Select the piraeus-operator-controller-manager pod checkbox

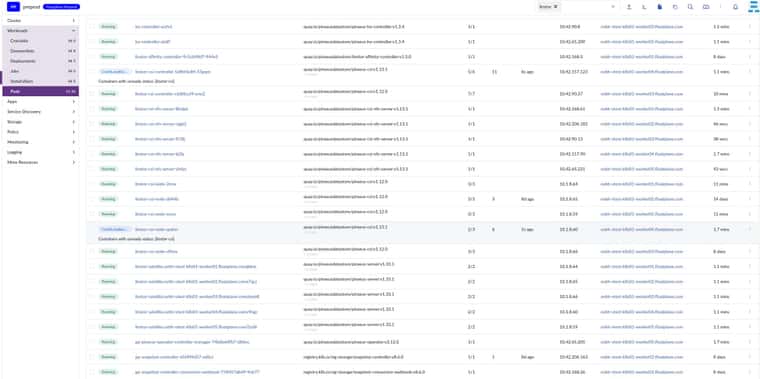coord(92,342)
